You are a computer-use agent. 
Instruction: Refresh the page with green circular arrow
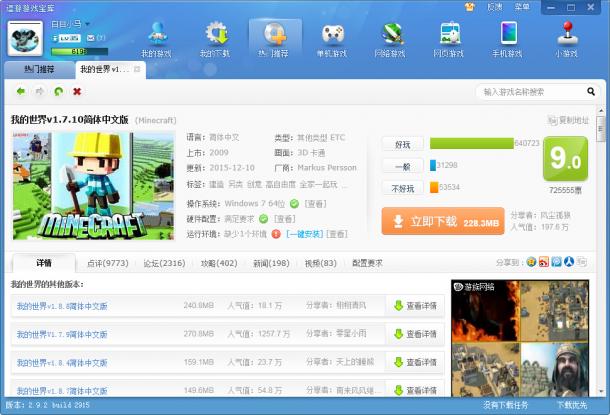click(58, 91)
